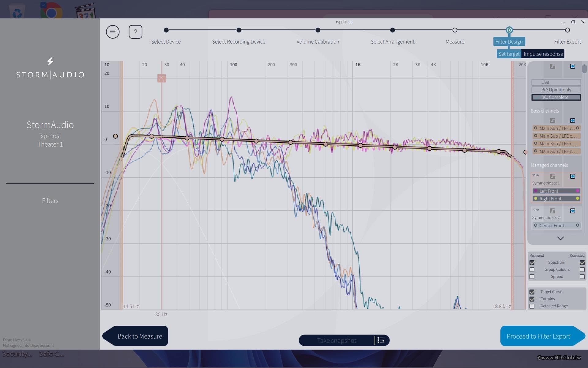Click the Back to Measure button
This screenshot has width=588, height=368.
pyautogui.click(x=135, y=336)
